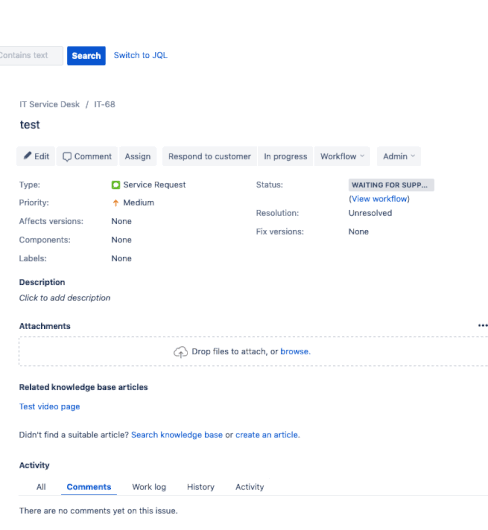Click the Components None value
Viewport: 488px width, 530px height.
121,240
